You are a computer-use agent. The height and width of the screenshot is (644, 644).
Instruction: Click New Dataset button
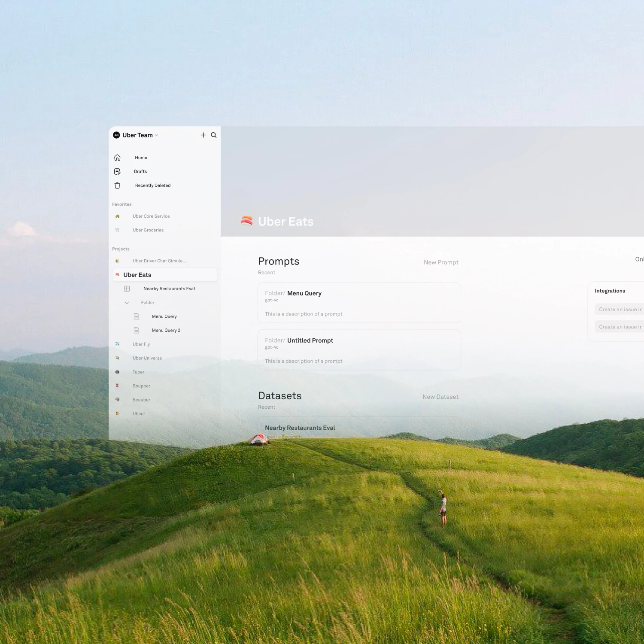pos(440,397)
